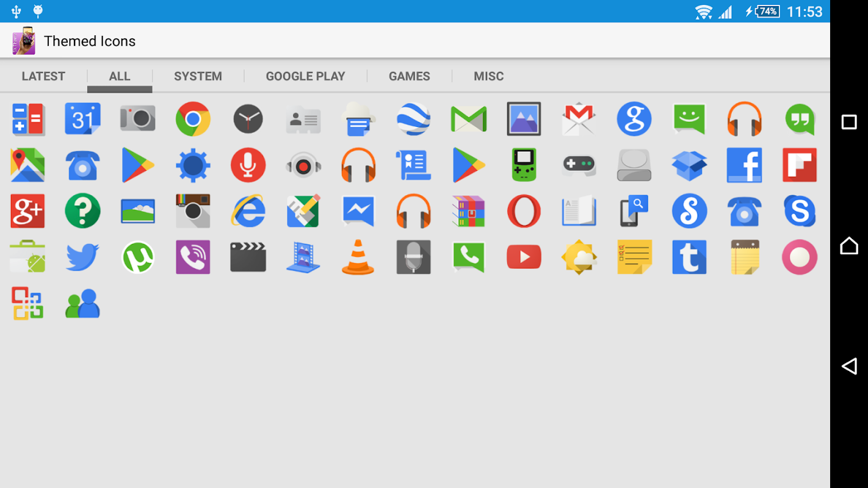This screenshot has width=868, height=488.
Task: Select the yellow checklist note icon
Action: [634, 257]
